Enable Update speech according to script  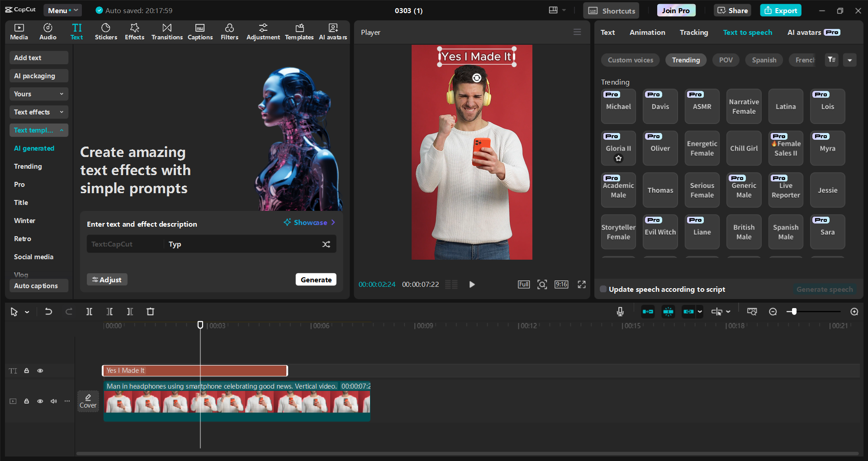click(x=603, y=289)
